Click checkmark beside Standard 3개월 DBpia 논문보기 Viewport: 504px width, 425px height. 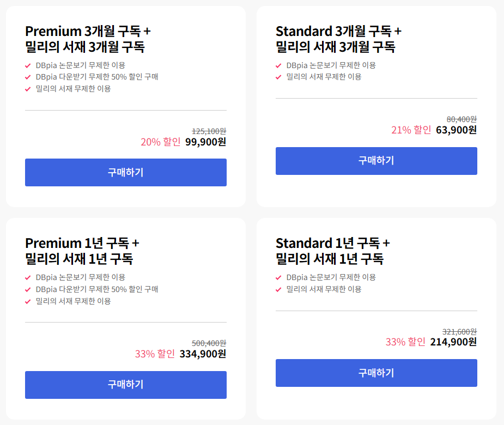coord(278,65)
